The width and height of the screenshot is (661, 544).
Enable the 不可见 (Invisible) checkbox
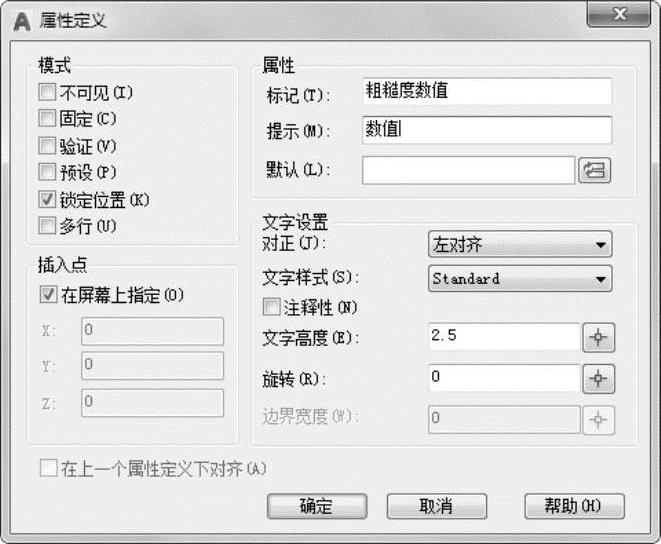click(x=46, y=93)
